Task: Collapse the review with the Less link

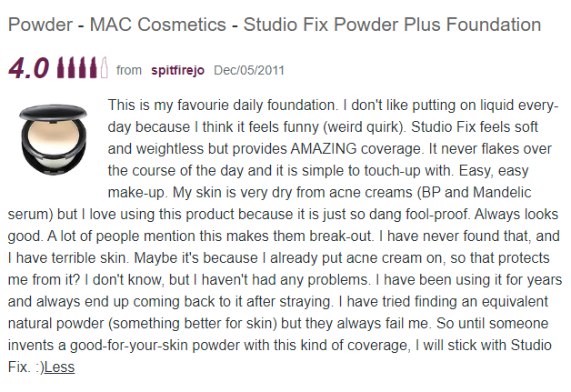Action: tap(59, 367)
